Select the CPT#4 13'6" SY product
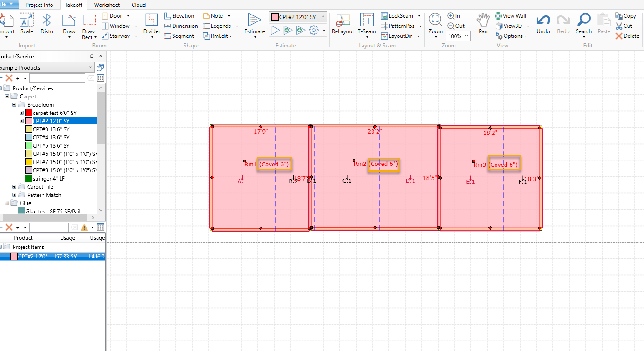 pos(51,138)
